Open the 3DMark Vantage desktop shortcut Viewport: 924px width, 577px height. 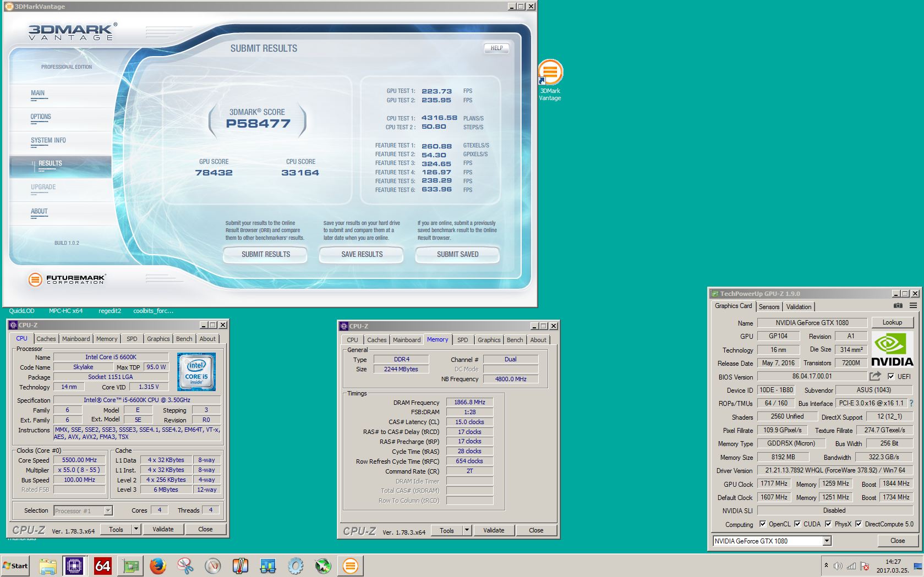coord(550,80)
